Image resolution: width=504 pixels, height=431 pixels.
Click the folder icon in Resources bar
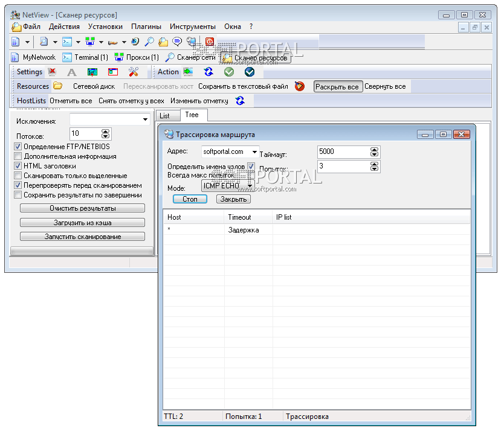click(x=58, y=86)
